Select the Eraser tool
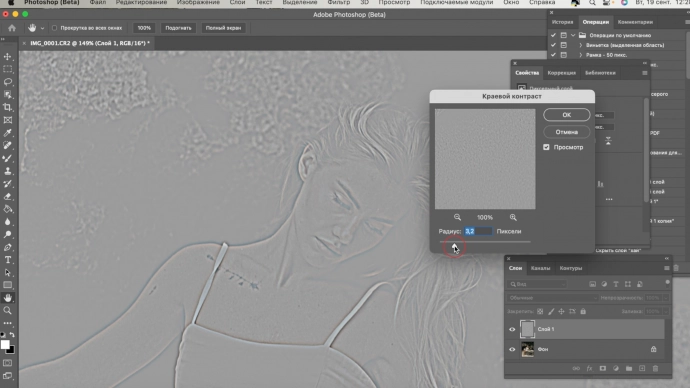 tap(7, 197)
